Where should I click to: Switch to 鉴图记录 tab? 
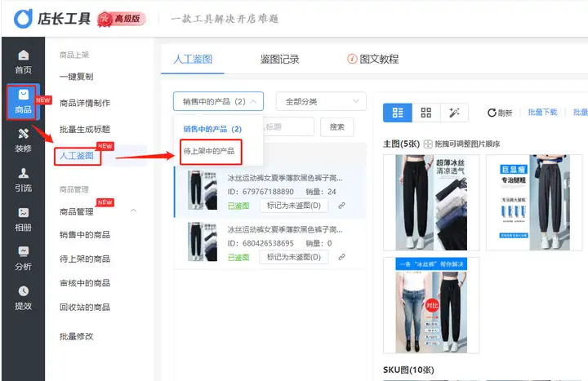tap(280, 60)
